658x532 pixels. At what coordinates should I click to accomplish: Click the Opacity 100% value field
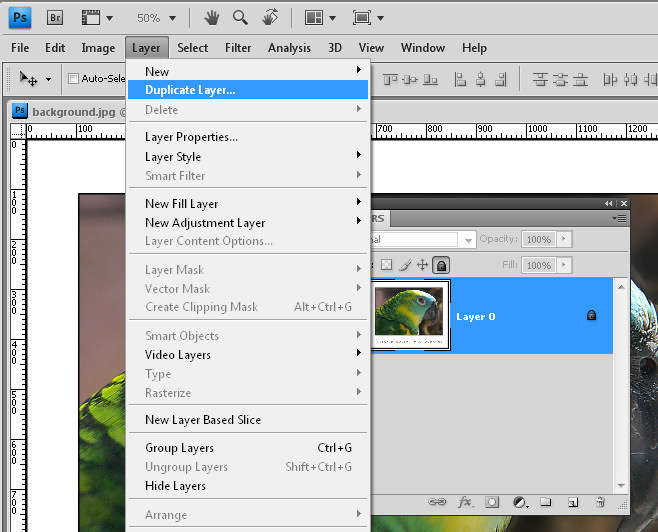(539, 239)
